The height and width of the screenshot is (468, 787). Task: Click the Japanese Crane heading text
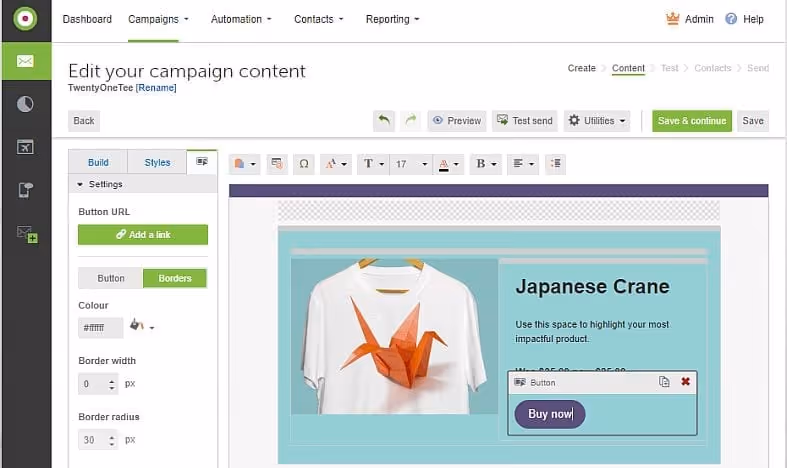coord(592,286)
